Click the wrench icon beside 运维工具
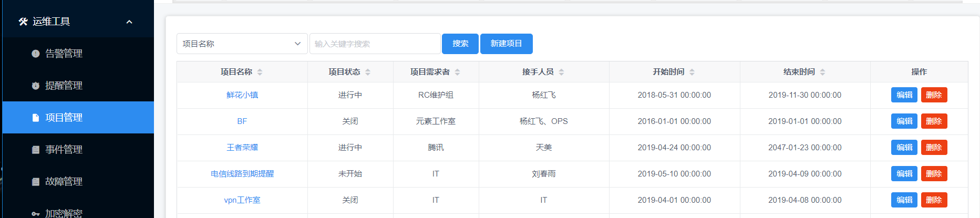Viewport: 980px width, 218px height. click(23, 22)
